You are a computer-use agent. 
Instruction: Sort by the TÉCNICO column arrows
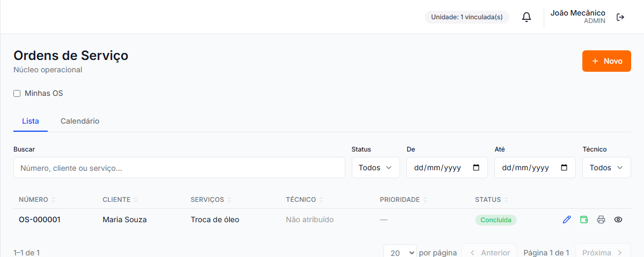click(321, 200)
